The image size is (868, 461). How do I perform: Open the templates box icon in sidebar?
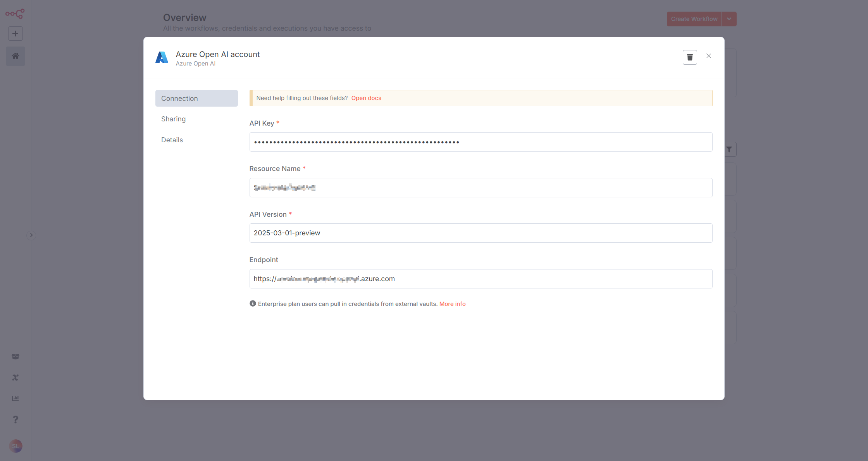point(15,357)
